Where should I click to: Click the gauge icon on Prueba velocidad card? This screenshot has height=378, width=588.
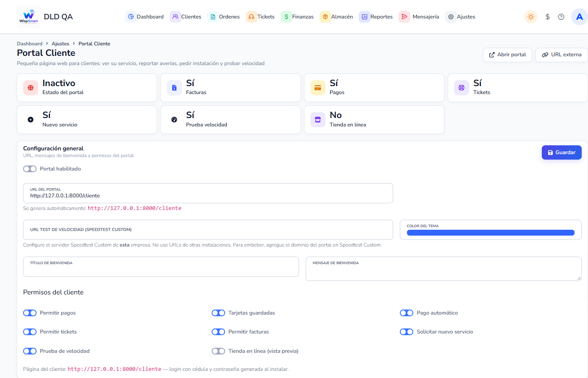(x=174, y=120)
